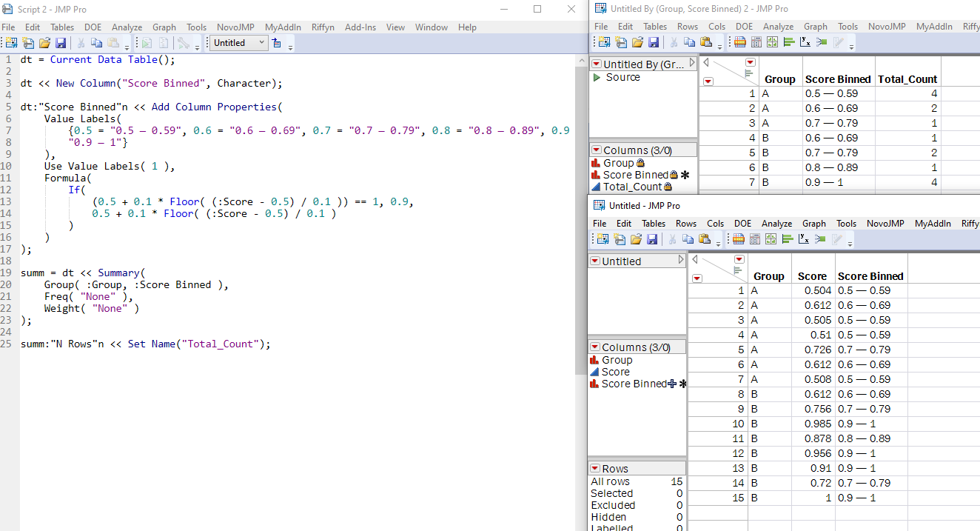Open the Rows menu in the summary table window

click(687, 27)
